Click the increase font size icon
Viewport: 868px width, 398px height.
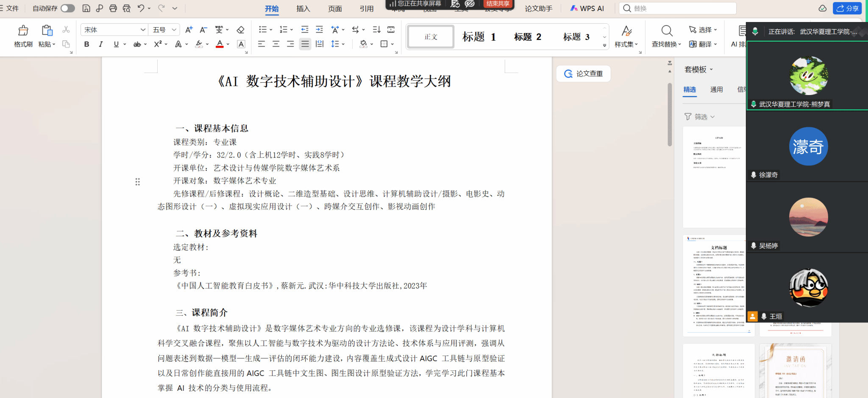point(189,30)
